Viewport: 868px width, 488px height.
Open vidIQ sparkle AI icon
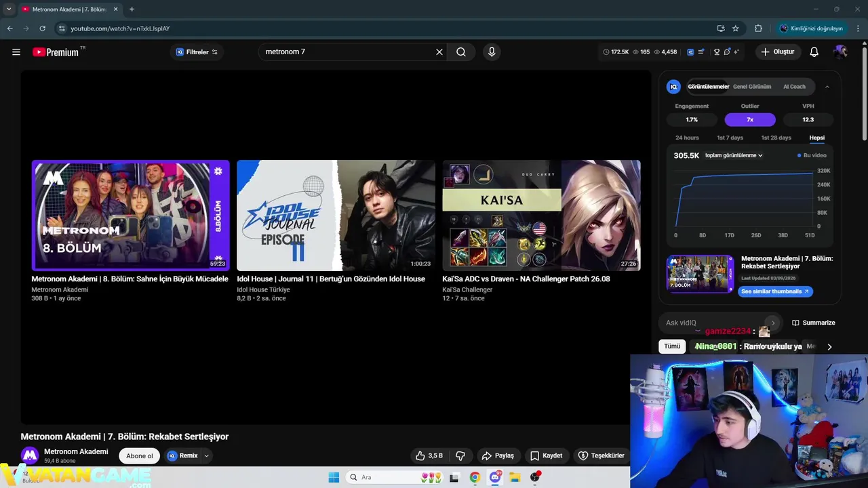coord(736,52)
